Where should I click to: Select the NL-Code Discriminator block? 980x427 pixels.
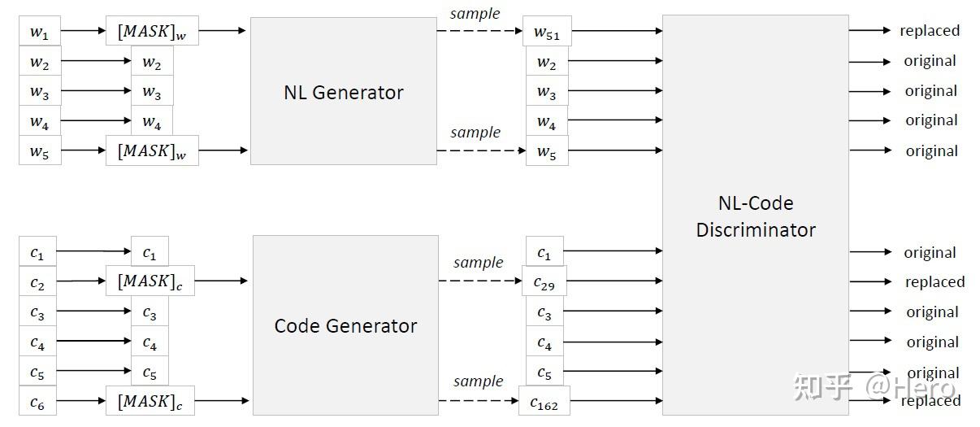(x=755, y=216)
